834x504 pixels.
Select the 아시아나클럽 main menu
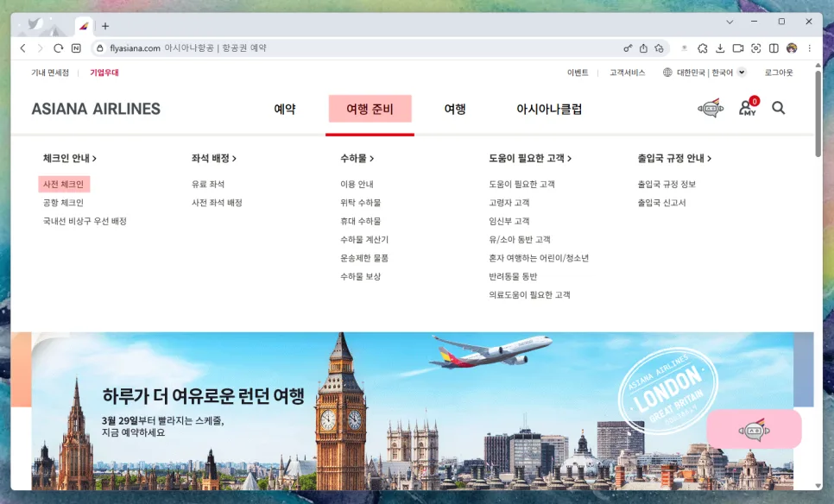pyautogui.click(x=549, y=109)
